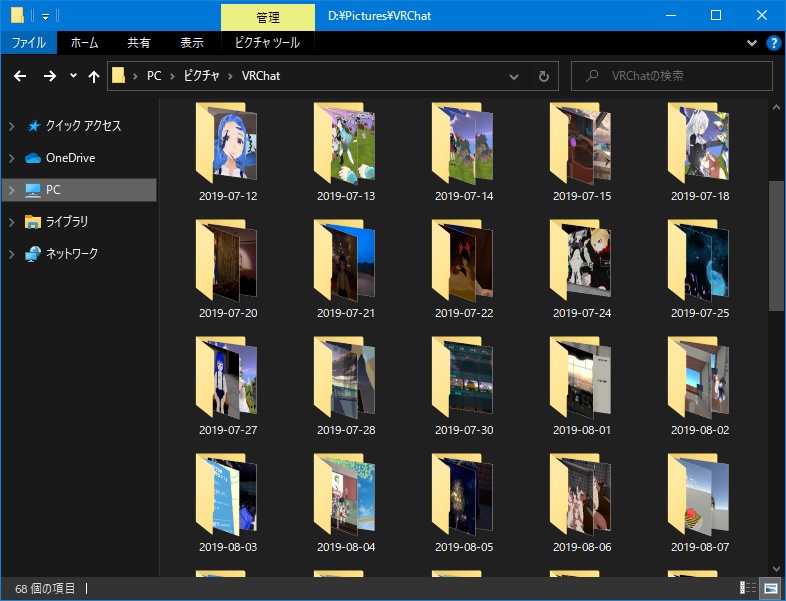Select the 2019-08-07 folder
This screenshot has width=786, height=601.
pos(700,503)
